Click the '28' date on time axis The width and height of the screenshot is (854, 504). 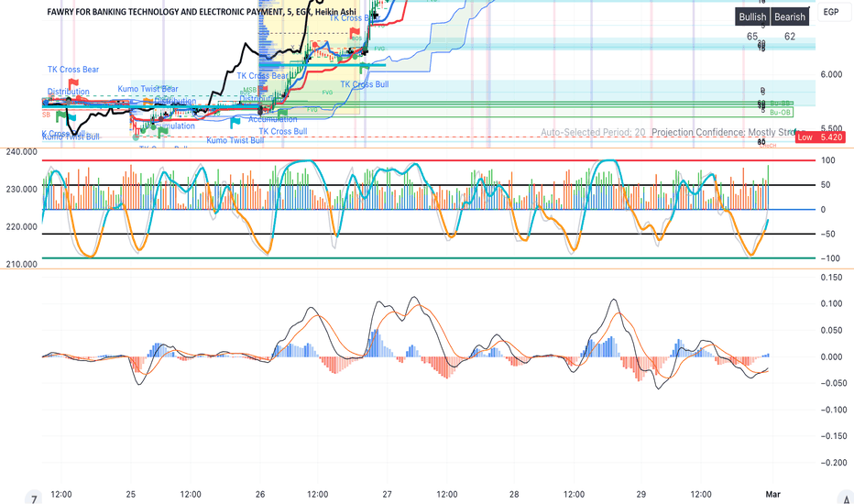click(514, 494)
